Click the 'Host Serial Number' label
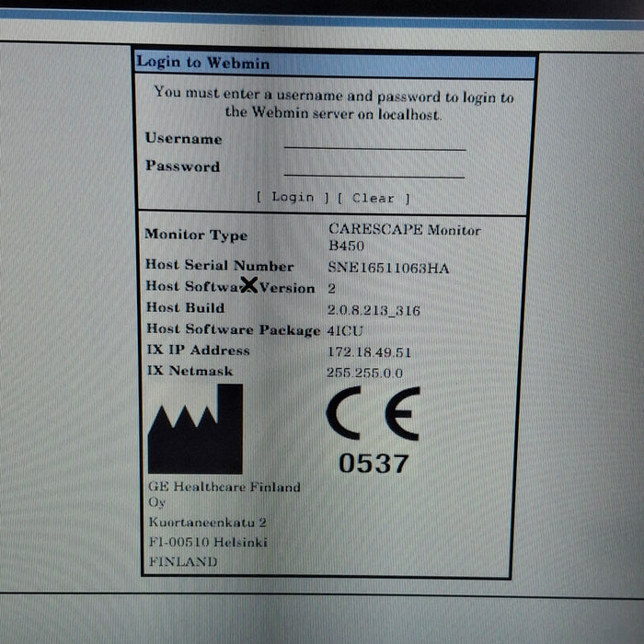Image resolution: width=644 pixels, height=644 pixels. coord(219,265)
